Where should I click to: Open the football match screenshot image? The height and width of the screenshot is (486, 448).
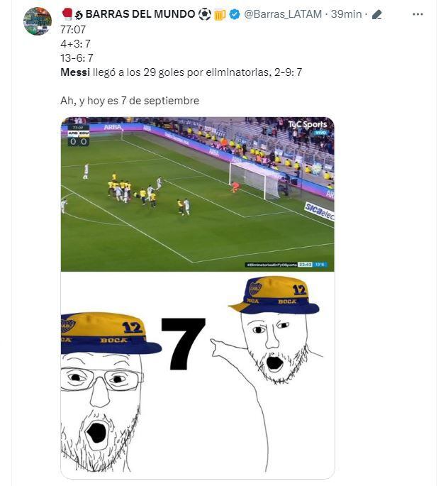coord(197,194)
